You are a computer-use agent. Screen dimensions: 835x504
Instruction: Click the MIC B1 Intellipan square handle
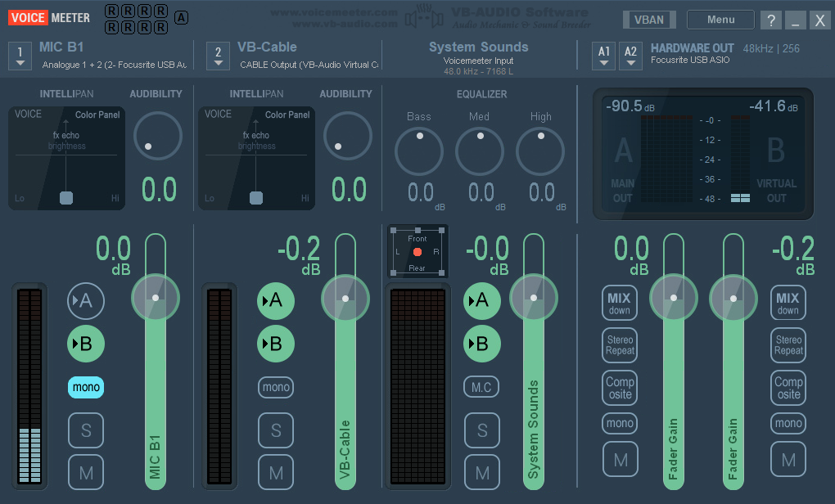click(x=66, y=198)
